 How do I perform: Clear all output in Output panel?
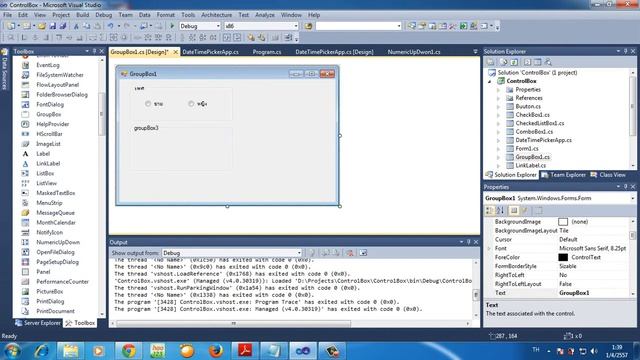pos(350,253)
